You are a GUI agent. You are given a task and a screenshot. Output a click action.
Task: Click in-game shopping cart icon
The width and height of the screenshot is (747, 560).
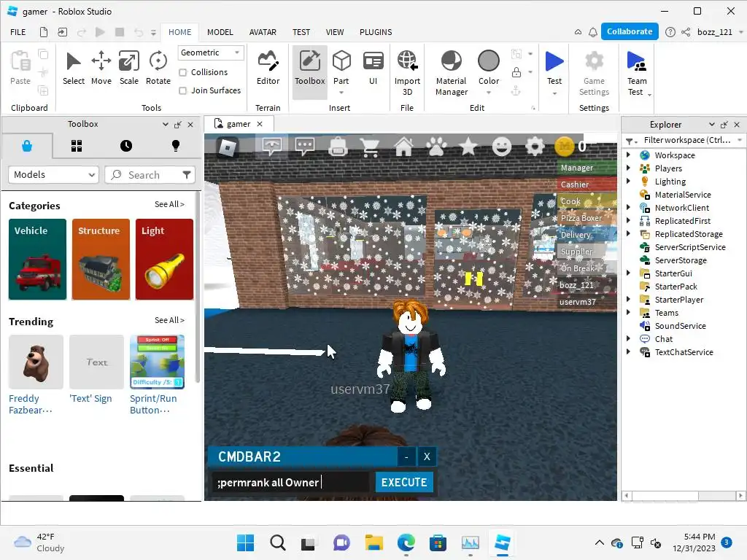371,147
